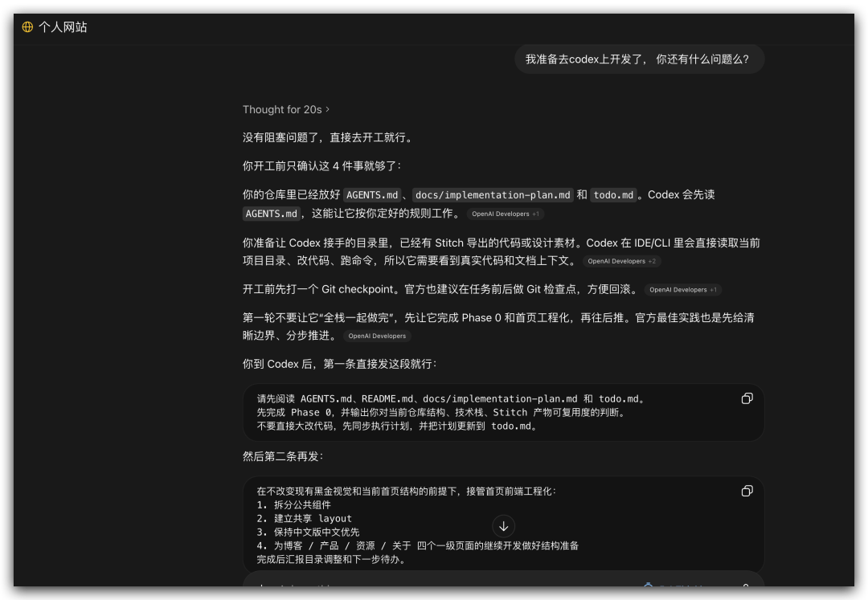The image size is (868, 600).
Task: Copy the second code block about 首页前端工程化
Action: [x=747, y=491]
